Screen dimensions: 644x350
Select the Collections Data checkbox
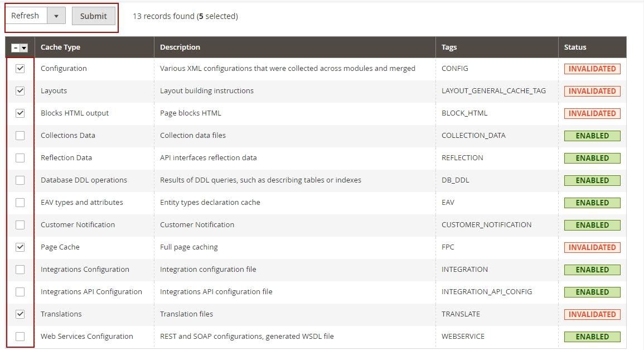(x=20, y=135)
